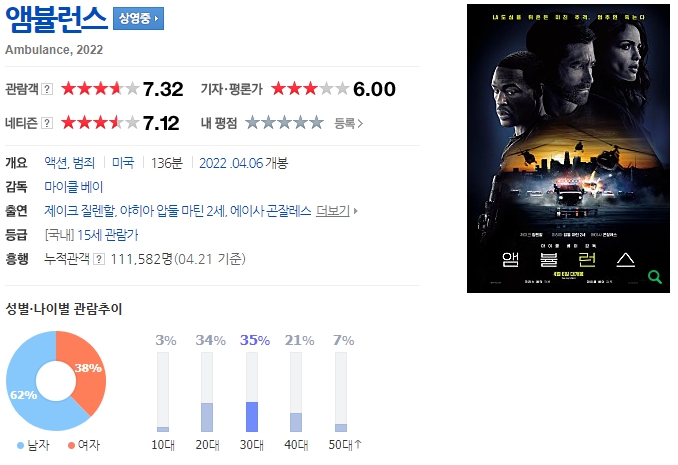
Task: Click the Ambulance movie poster thumbnail
Action: [568, 148]
